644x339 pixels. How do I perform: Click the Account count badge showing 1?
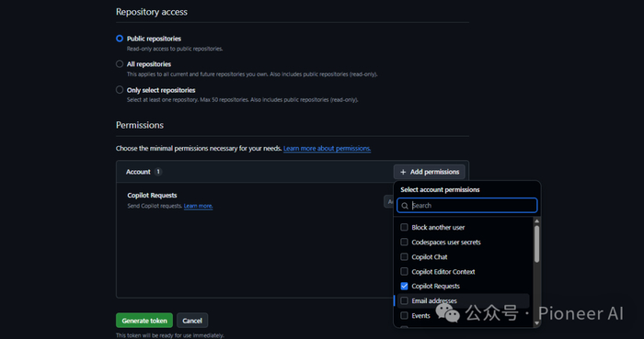158,172
